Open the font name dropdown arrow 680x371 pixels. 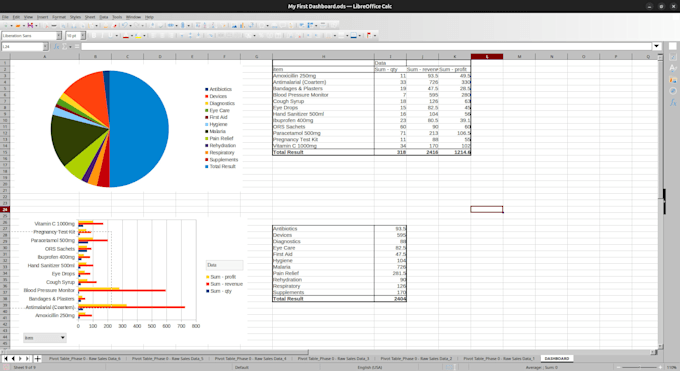[x=59, y=36]
